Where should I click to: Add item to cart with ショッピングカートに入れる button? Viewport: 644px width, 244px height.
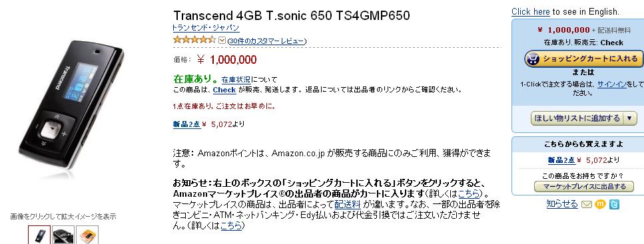tap(584, 59)
